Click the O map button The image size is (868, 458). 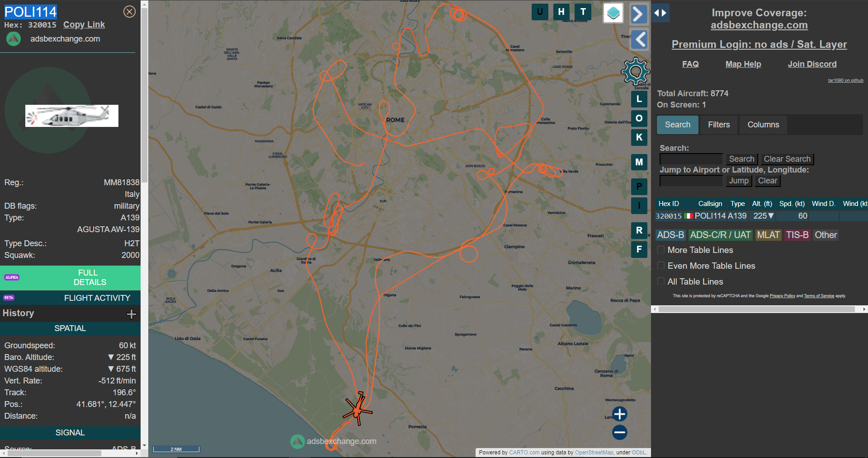[639, 118]
